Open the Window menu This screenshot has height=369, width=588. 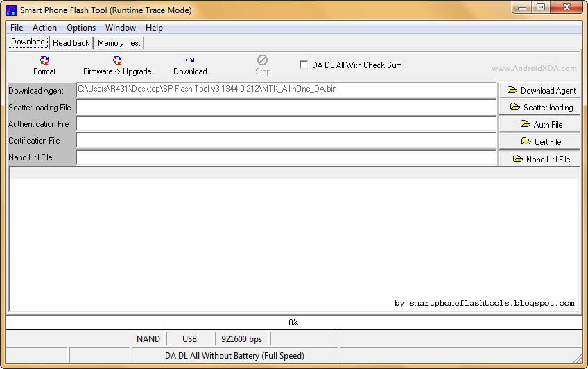coord(121,28)
